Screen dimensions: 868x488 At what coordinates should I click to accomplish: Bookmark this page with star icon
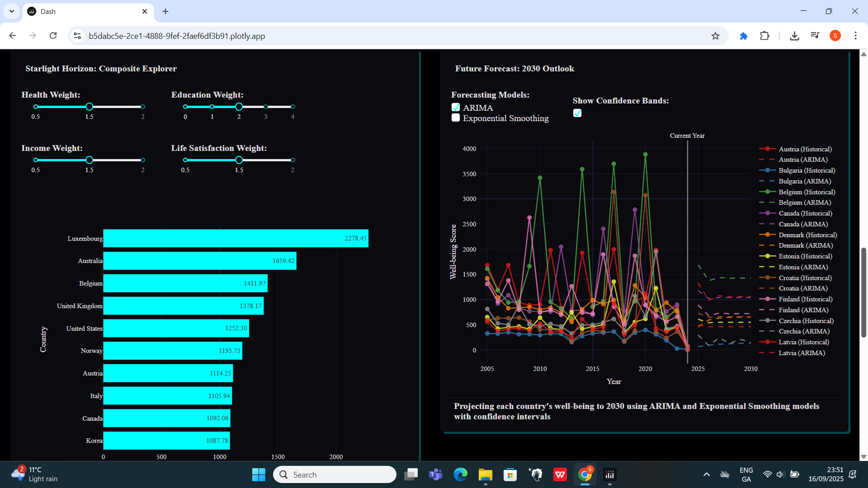(x=715, y=36)
